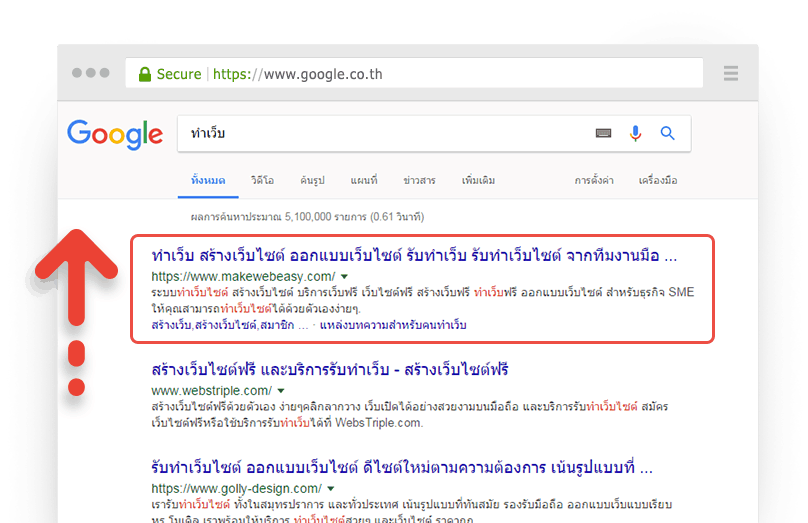Click the blue magnifier search button
This screenshot has width=808, height=523.
point(667,133)
